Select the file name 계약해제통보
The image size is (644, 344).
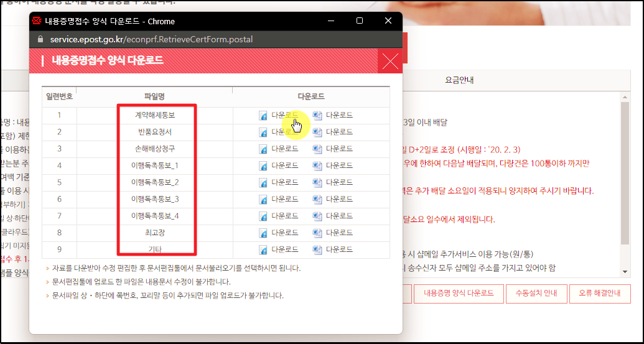pyautogui.click(x=155, y=115)
